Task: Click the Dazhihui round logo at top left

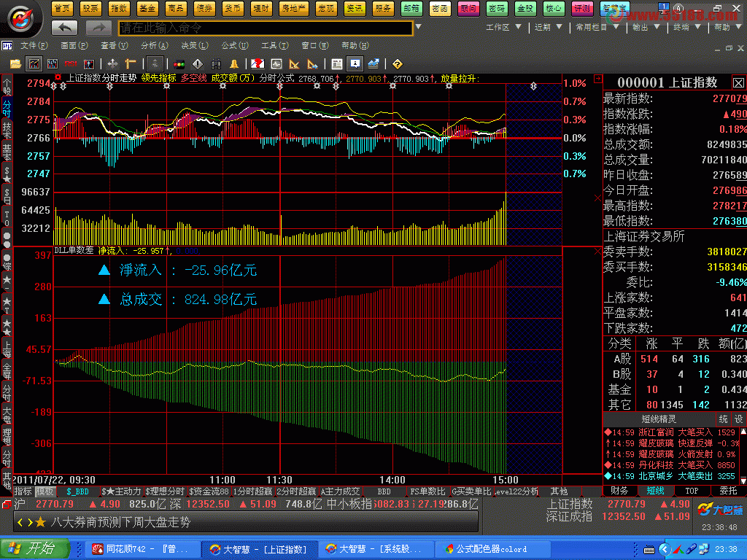Action: tap(22, 19)
